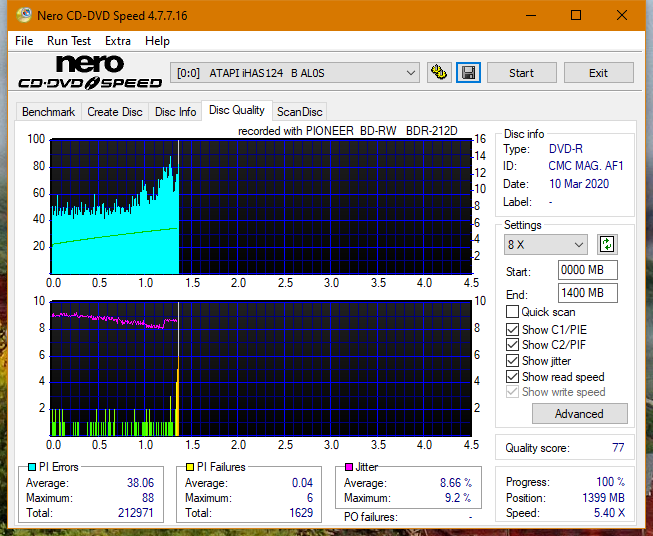653x536 pixels.
Task: Disable the Show jitter checkbox
Action: click(512, 361)
